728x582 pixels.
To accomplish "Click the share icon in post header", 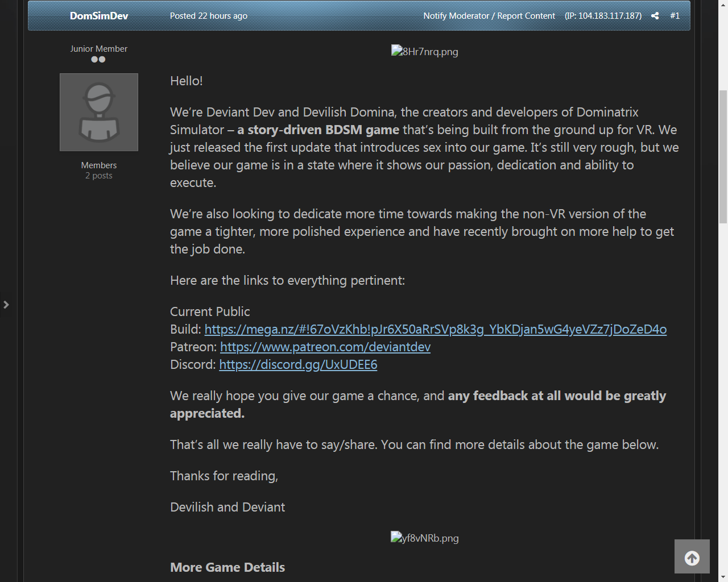I will pyautogui.click(x=655, y=16).
